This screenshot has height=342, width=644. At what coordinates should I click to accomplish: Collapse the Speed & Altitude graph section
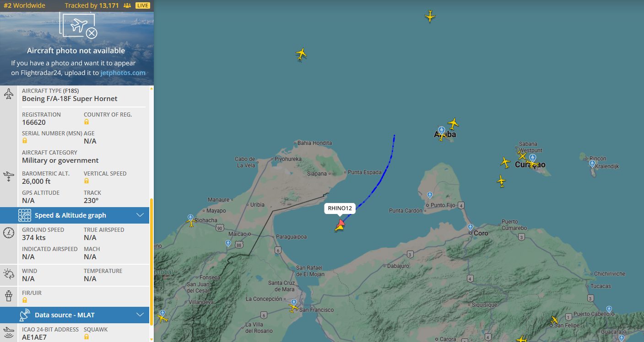(x=140, y=215)
